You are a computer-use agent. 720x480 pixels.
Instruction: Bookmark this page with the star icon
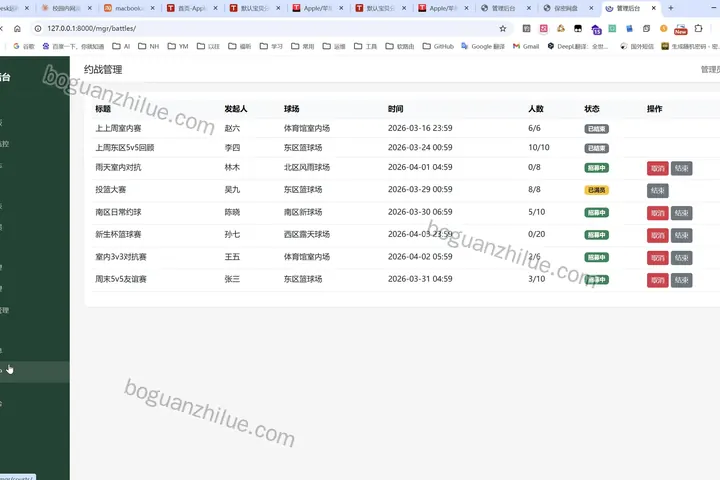click(x=503, y=28)
